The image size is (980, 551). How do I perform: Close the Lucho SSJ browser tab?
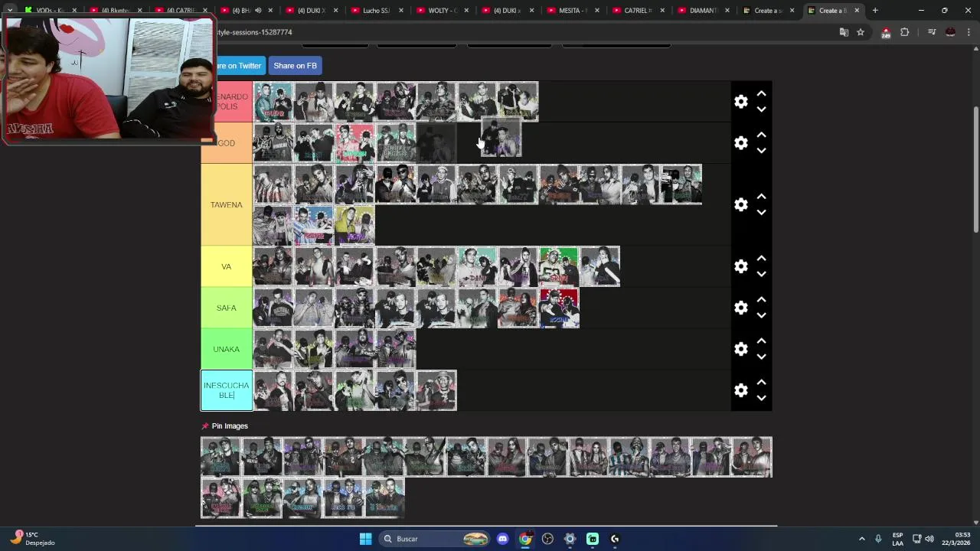[401, 11]
